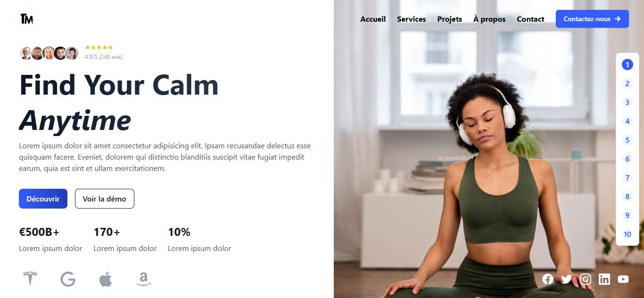
Task: Jump to page 5 in side pagination
Action: click(627, 140)
